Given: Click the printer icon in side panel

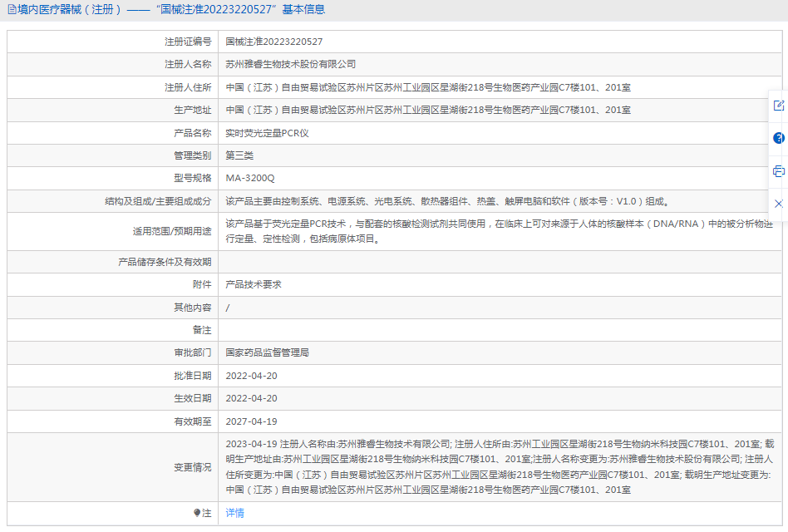Looking at the screenshot, I should click(779, 171).
